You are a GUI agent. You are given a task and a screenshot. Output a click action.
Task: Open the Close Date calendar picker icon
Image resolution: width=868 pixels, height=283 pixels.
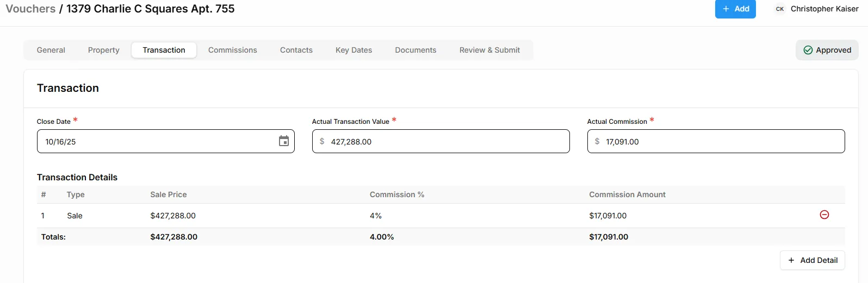[284, 141]
